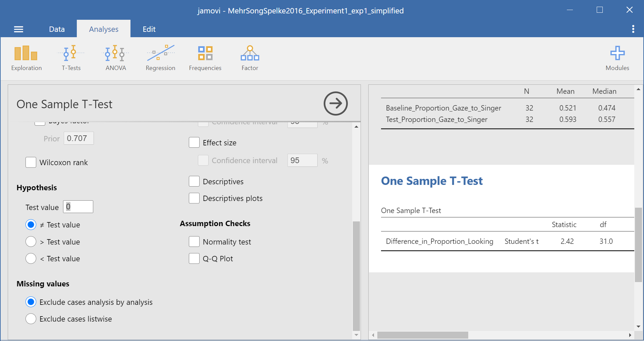The height and width of the screenshot is (341, 644).
Task: Check the Normality test option
Action: 194,242
